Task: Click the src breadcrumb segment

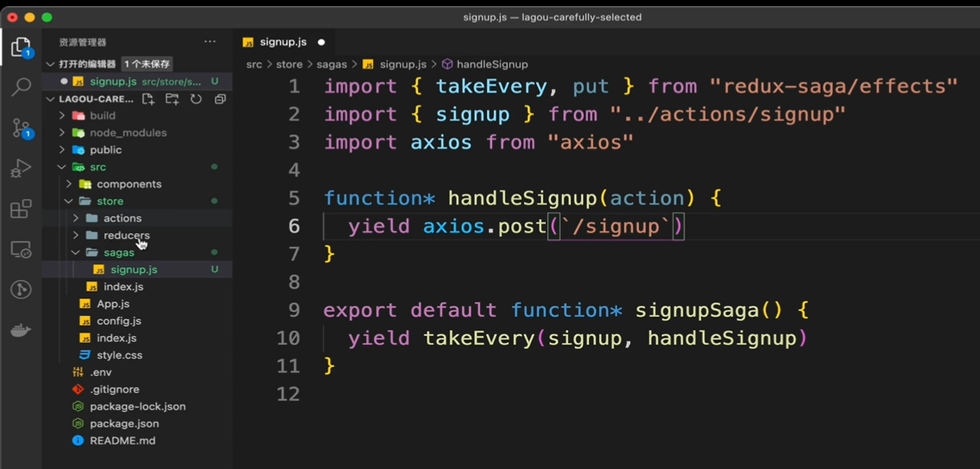Action: pos(254,64)
